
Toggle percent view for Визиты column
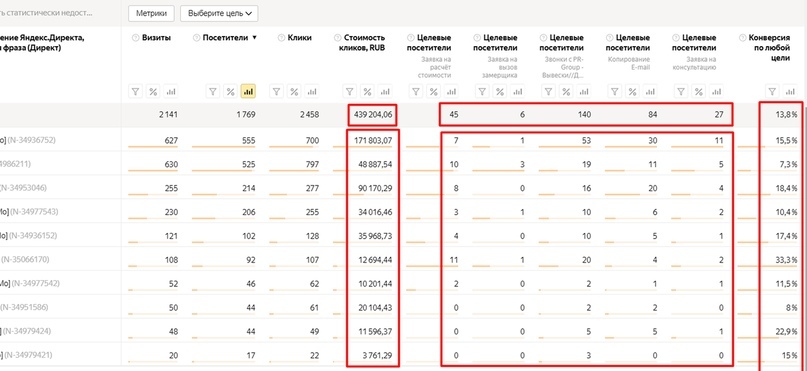coord(153,92)
